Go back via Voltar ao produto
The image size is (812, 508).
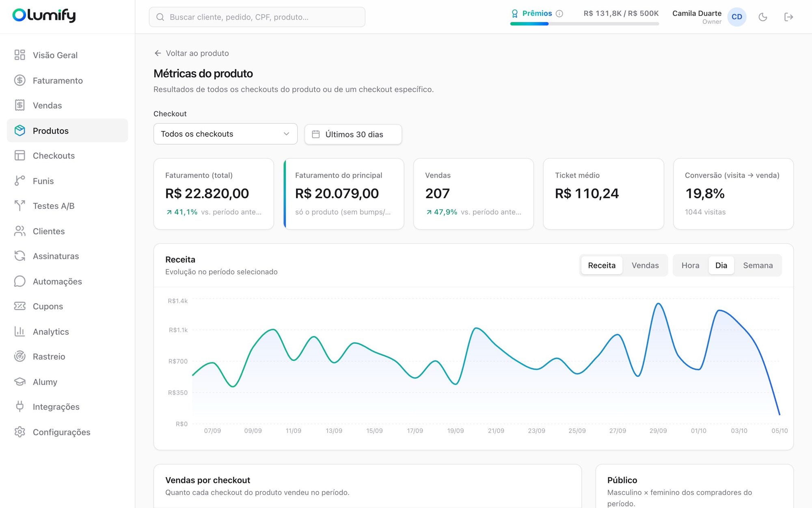(x=191, y=53)
